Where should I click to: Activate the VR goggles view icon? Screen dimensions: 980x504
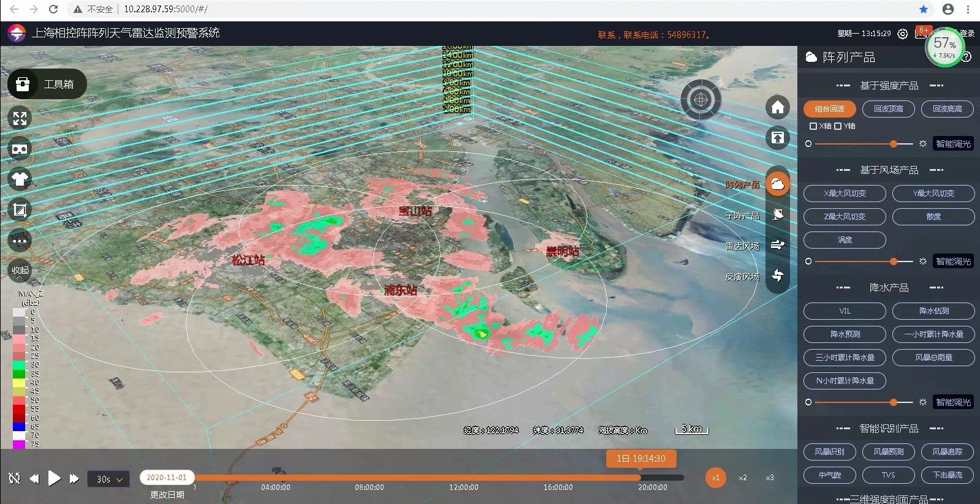click(x=20, y=149)
